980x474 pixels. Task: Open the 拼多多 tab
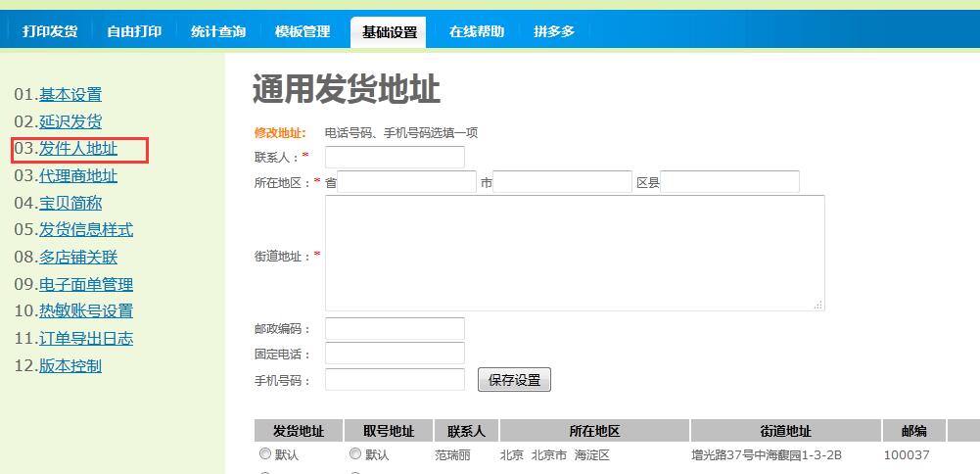coord(554,31)
